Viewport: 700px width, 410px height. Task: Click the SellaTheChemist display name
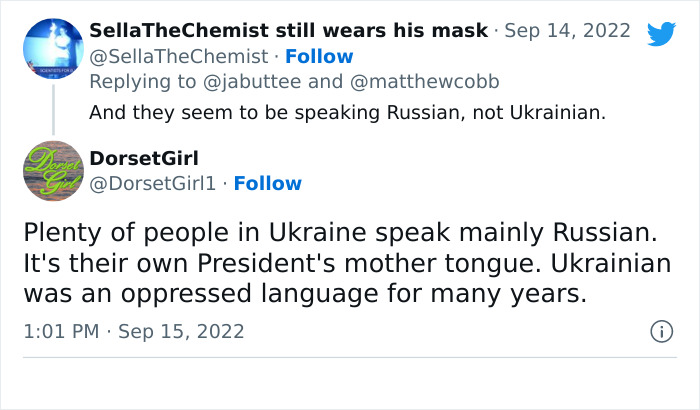point(288,31)
